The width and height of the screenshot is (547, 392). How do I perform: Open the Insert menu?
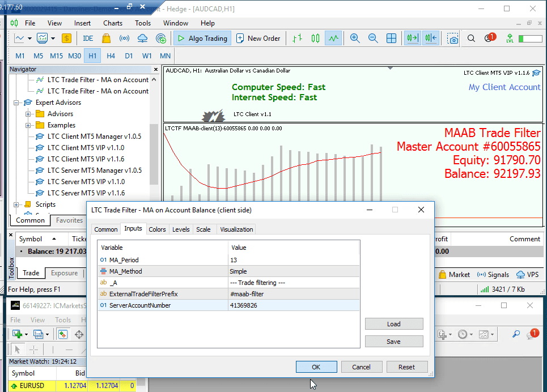[x=82, y=23]
